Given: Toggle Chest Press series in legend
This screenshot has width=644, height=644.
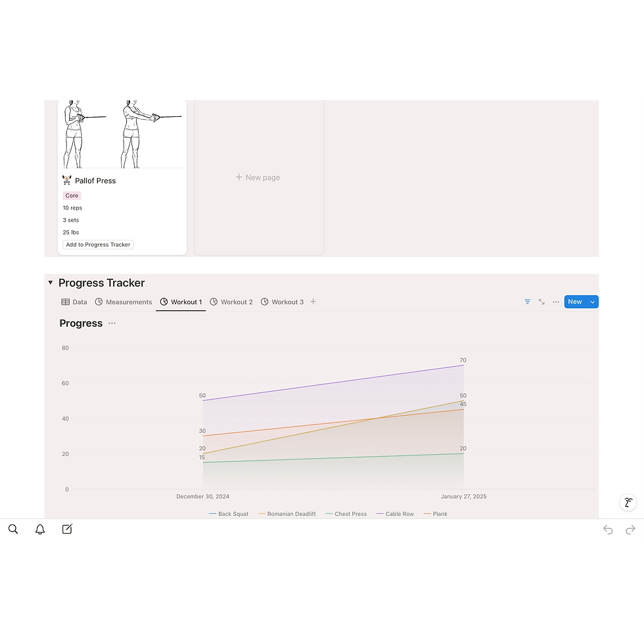Looking at the screenshot, I should [346, 514].
